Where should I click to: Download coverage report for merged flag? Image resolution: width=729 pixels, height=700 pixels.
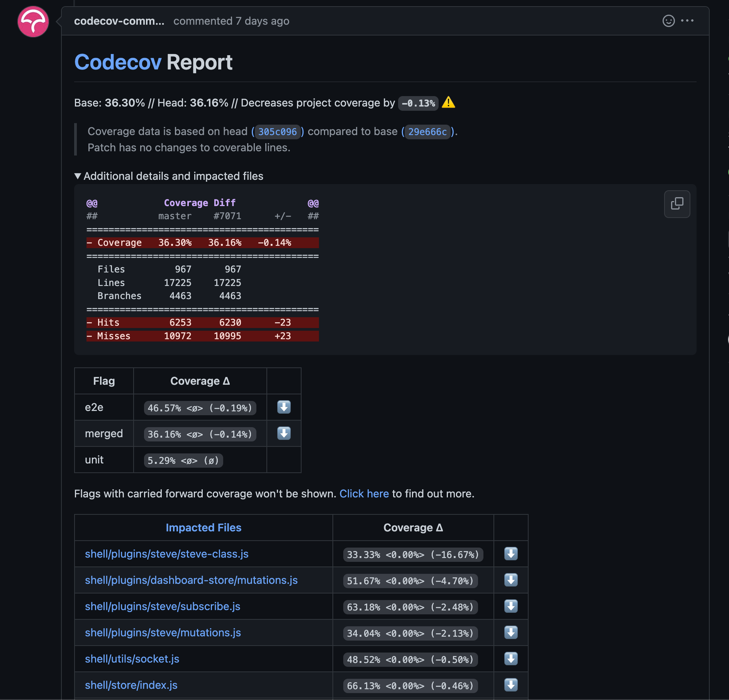coord(284,433)
